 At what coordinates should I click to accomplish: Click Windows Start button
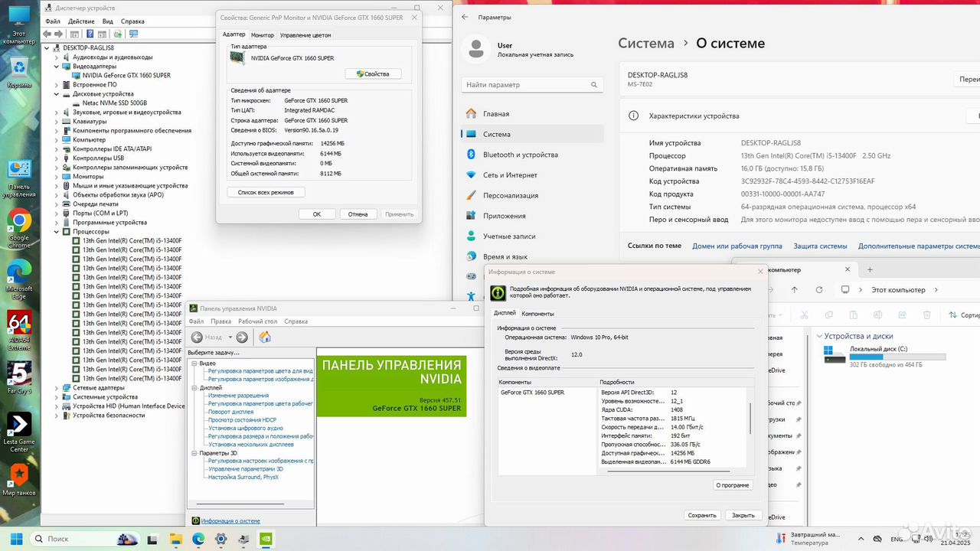pyautogui.click(x=16, y=539)
